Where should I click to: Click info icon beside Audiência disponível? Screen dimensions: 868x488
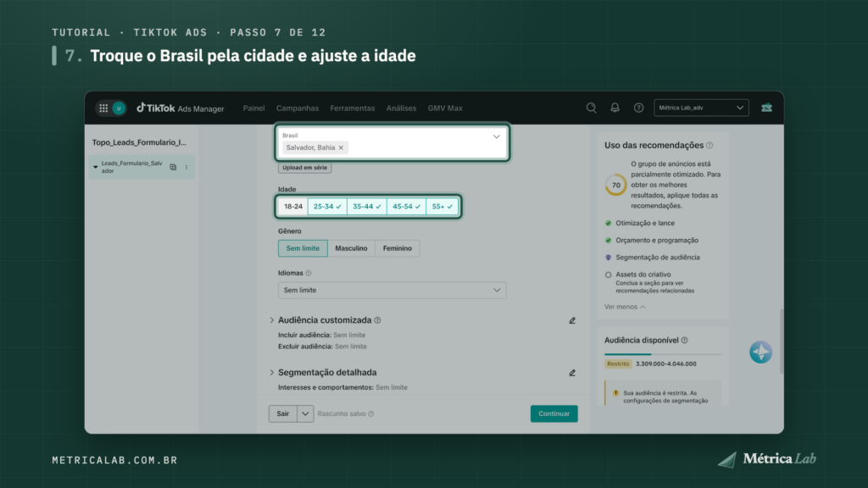tap(685, 341)
